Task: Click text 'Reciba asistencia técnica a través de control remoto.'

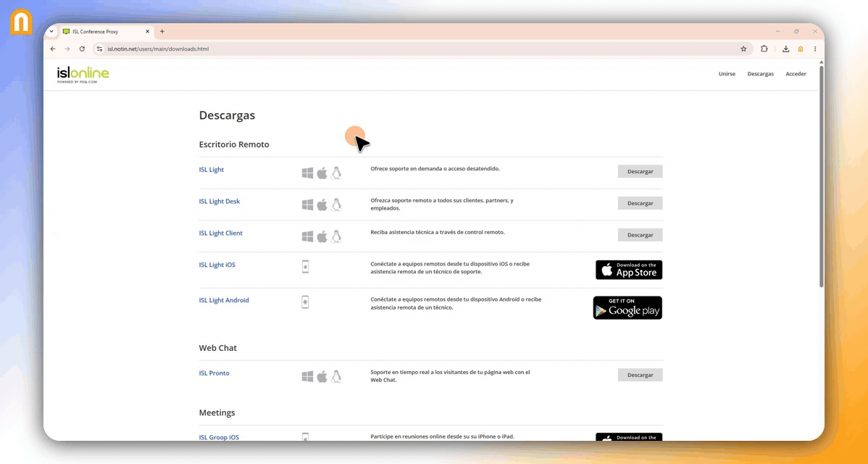Action: click(x=438, y=232)
